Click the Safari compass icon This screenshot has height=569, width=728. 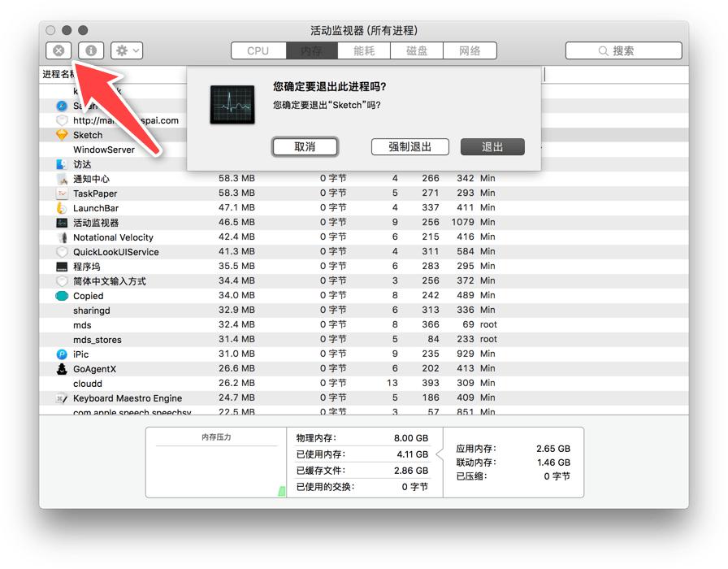click(x=62, y=106)
